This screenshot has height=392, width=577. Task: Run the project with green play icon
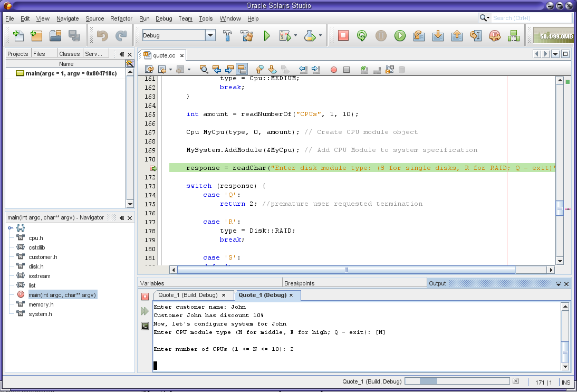pos(267,35)
